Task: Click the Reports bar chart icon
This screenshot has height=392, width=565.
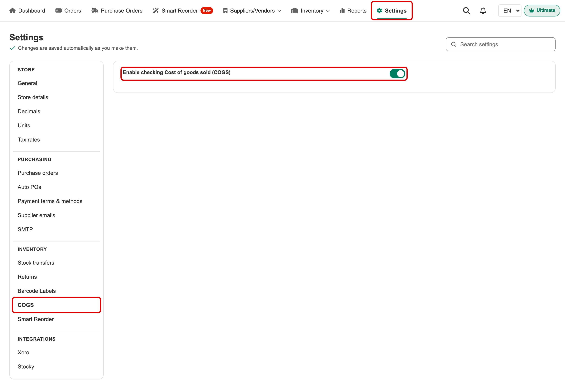Action: (342, 11)
